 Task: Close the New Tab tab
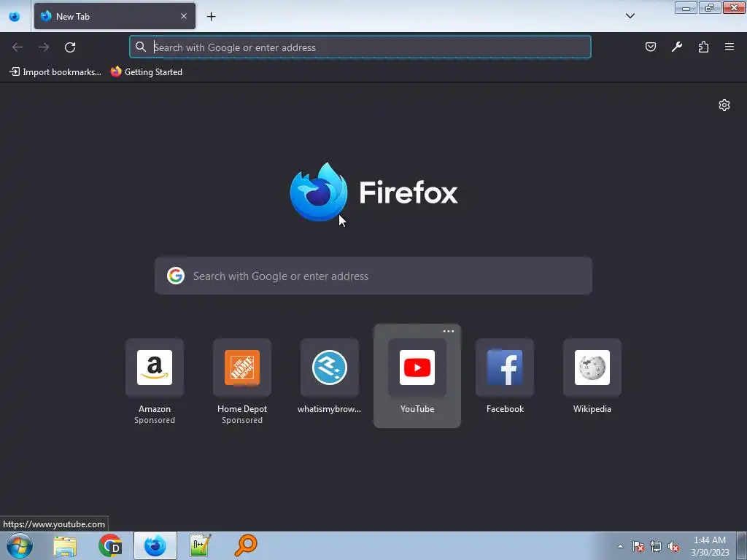[184, 16]
